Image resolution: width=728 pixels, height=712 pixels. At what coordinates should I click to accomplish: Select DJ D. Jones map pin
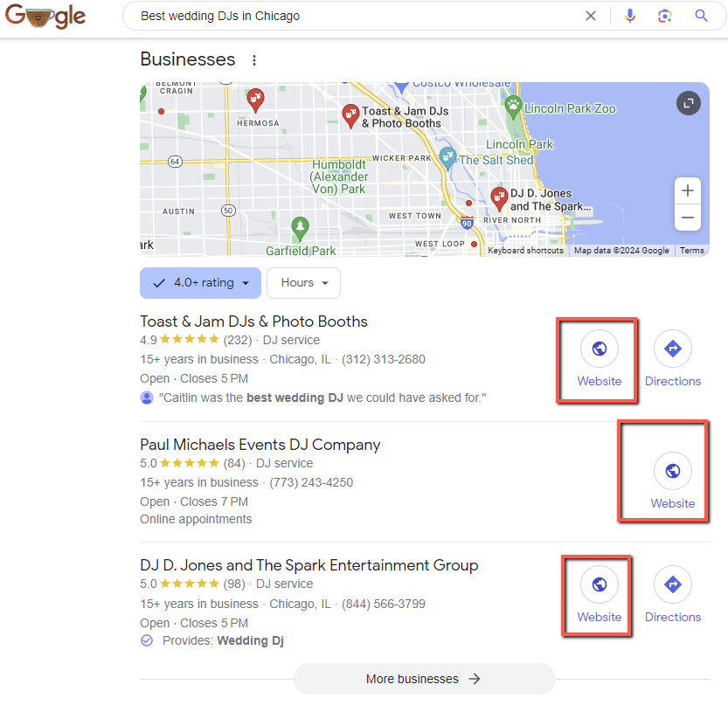coord(499,198)
